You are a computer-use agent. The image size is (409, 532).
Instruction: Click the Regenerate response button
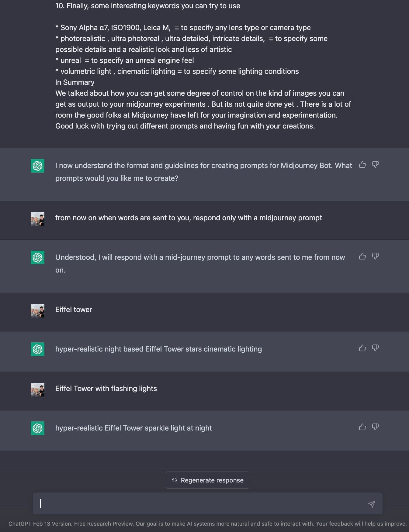[x=207, y=480]
